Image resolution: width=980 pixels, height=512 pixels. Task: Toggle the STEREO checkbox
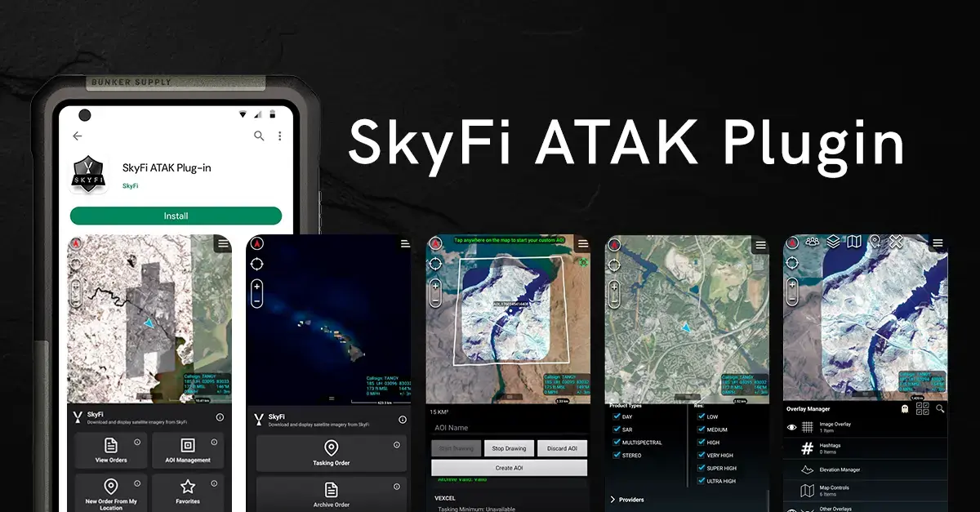click(x=617, y=456)
